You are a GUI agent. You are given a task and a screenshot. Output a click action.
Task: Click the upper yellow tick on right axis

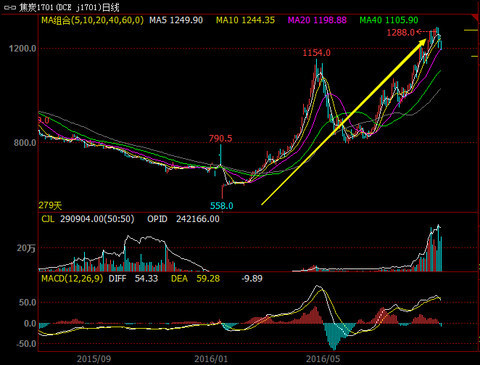coord(471,30)
